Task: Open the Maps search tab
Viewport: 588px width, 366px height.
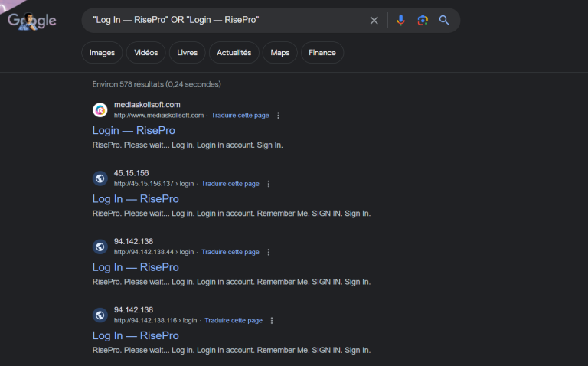Action: (279, 53)
